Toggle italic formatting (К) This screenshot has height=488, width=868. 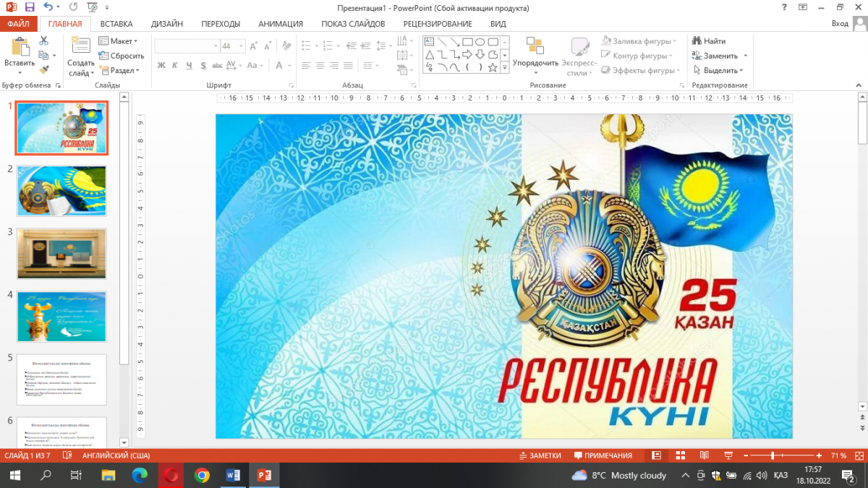(175, 65)
